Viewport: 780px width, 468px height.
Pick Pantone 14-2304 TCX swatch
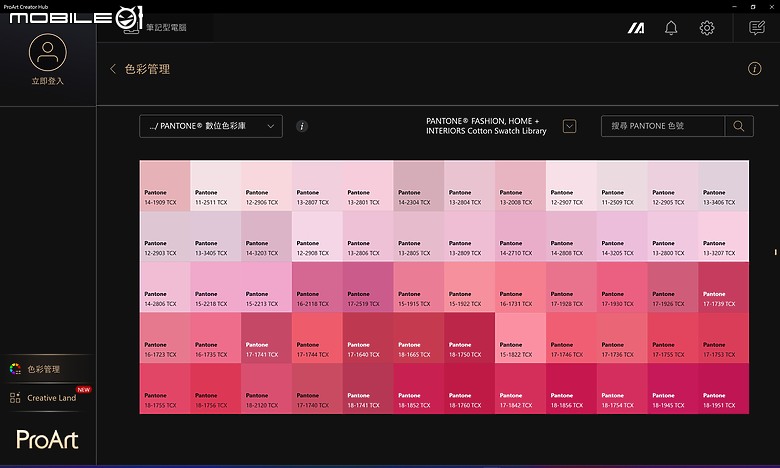click(418, 186)
